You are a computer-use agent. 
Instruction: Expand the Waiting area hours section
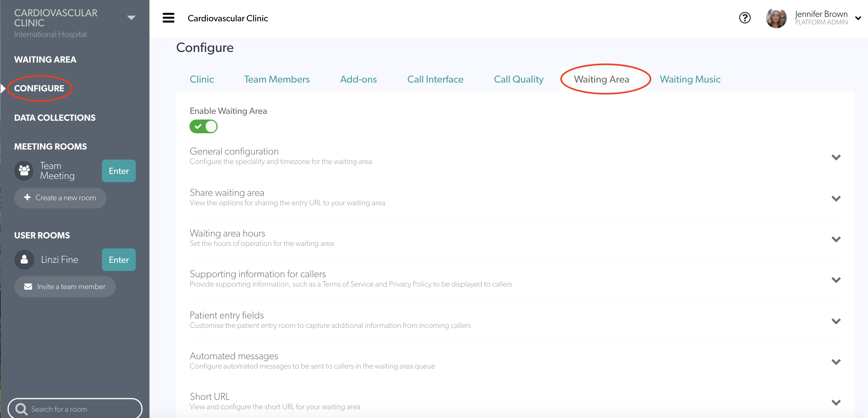tap(836, 239)
